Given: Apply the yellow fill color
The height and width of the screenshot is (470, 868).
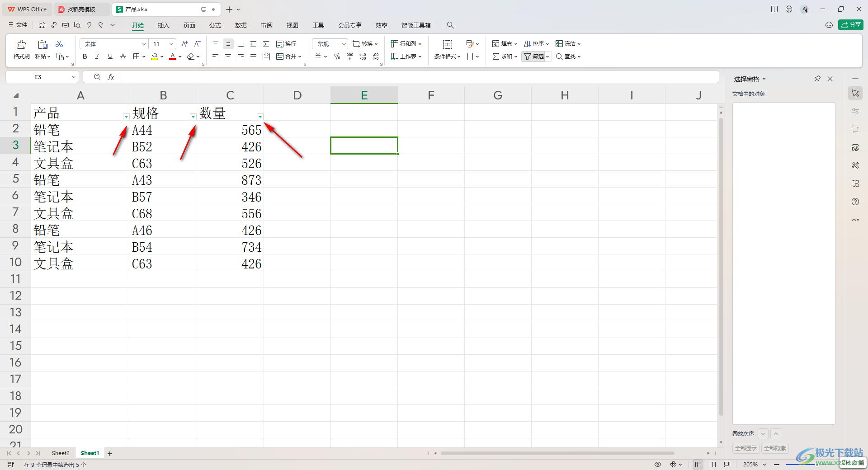Looking at the screenshot, I should [155, 56].
